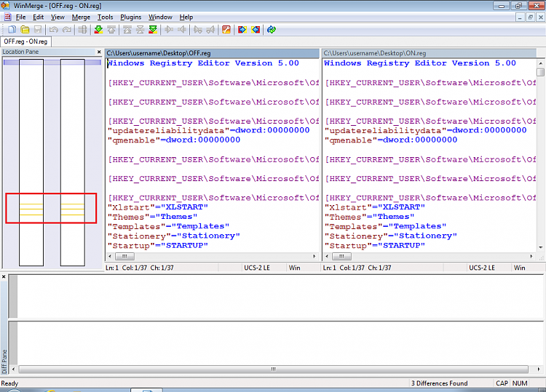
Task: Jump to current difference icon
Action: tap(140, 30)
